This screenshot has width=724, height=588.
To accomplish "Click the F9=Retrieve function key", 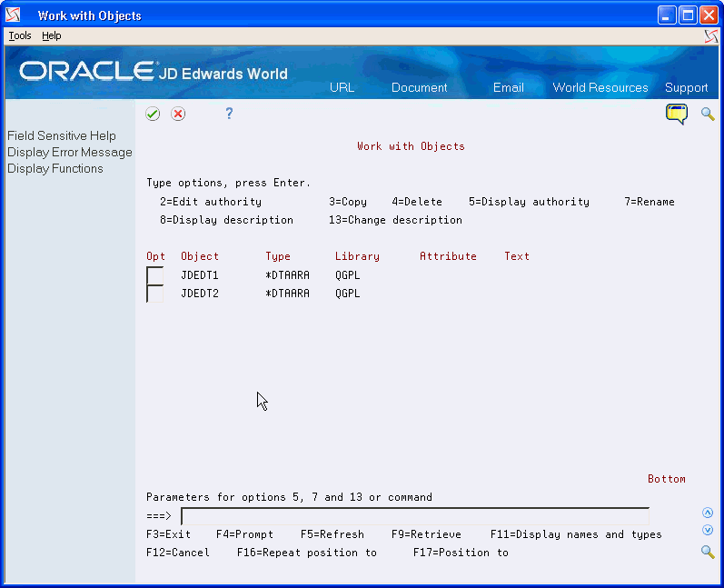I will [426, 534].
